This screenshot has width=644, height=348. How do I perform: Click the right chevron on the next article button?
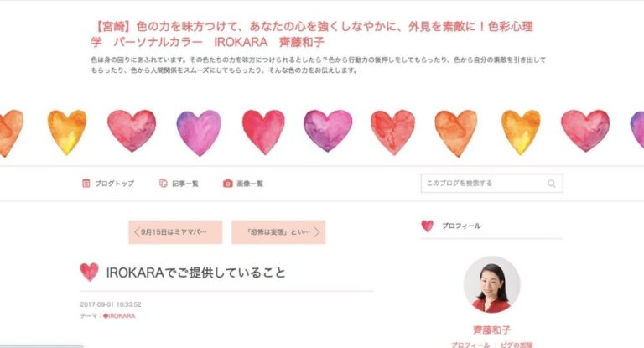(x=317, y=232)
